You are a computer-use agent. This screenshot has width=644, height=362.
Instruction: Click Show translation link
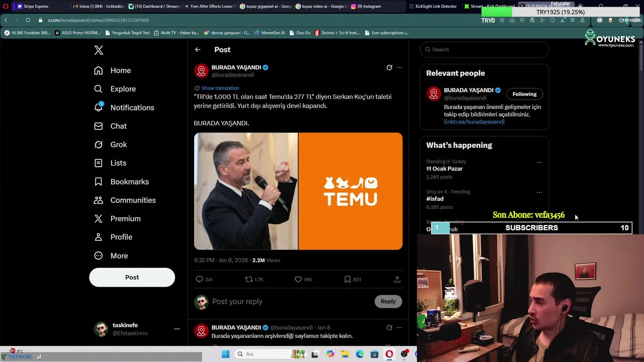(x=220, y=88)
